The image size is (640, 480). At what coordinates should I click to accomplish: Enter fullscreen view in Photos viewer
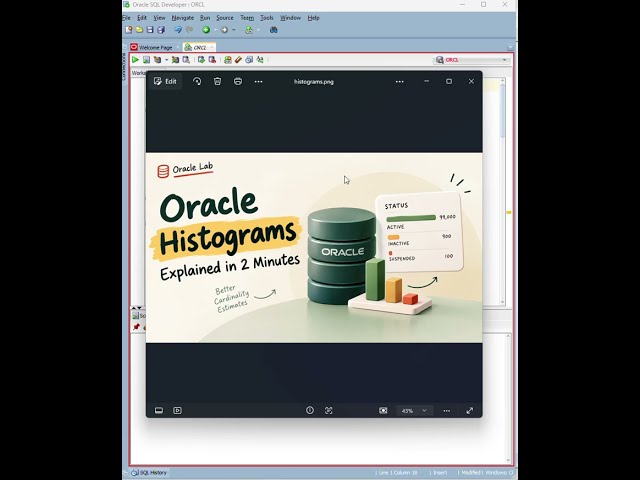(470, 411)
